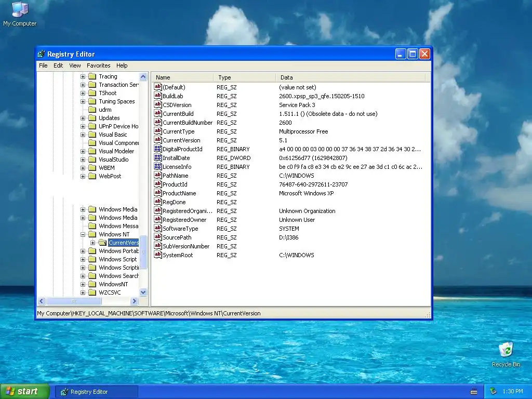Image resolution: width=532 pixels, height=399 pixels.
Task: Click the Tracing folder icon
Action: tap(92, 76)
